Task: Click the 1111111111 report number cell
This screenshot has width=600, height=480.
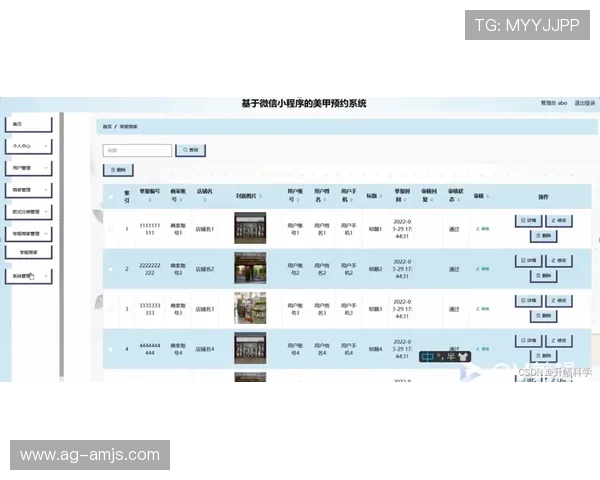Action: coord(150,229)
